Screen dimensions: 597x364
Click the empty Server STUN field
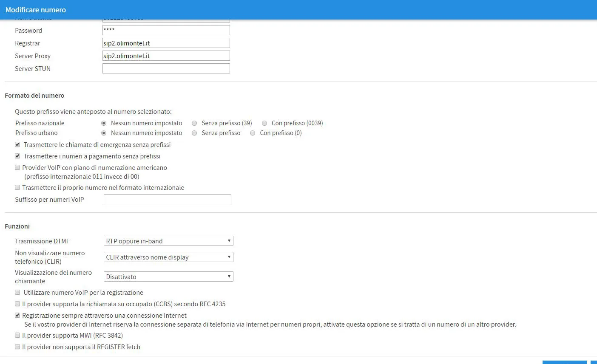pyautogui.click(x=166, y=68)
